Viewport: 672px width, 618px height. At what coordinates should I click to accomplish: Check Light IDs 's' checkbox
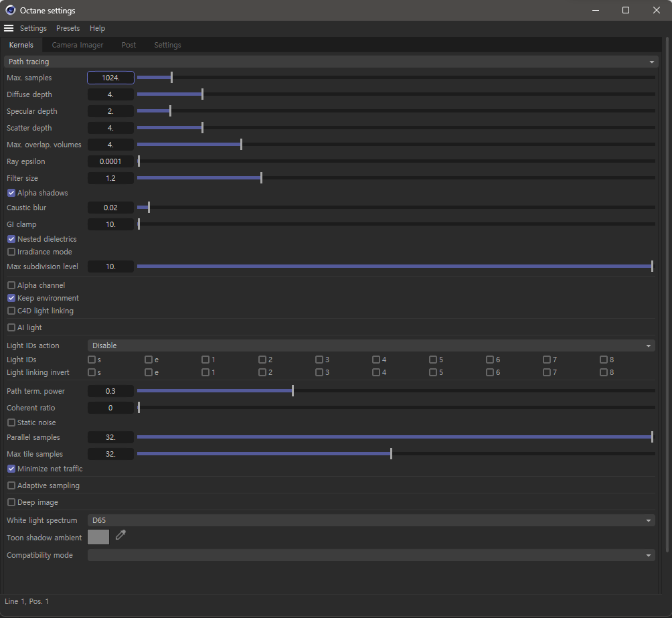click(92, 360)
